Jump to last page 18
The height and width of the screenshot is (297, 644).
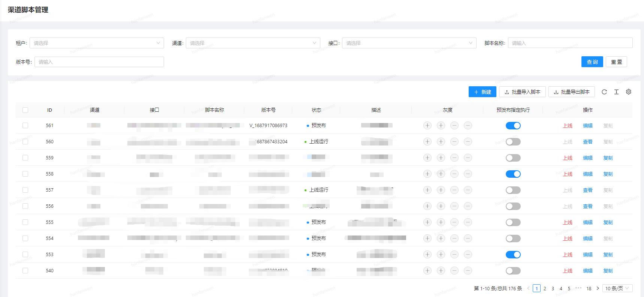[589, 288]
